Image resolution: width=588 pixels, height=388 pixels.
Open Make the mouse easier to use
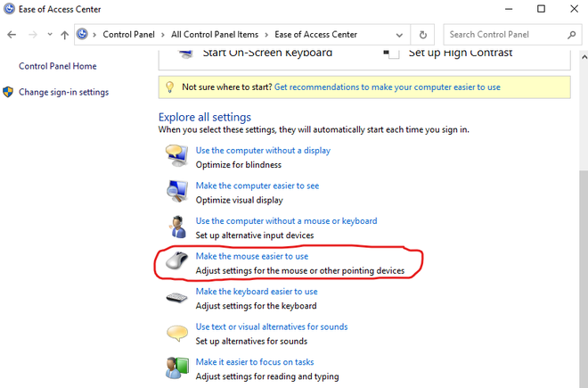point(252,256)
